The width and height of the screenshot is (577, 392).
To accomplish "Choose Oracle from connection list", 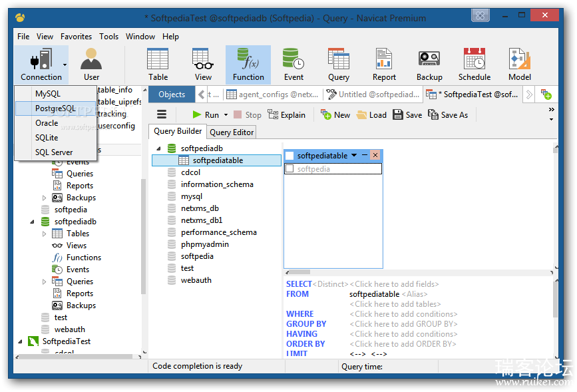I will tap(55, 123).
